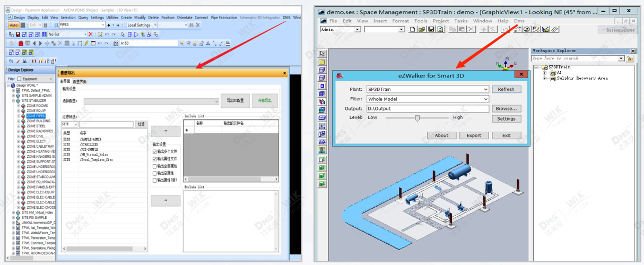Click the yellow folder icon in SP3D sidebar

pyautogui.click(x=322, y=62)
